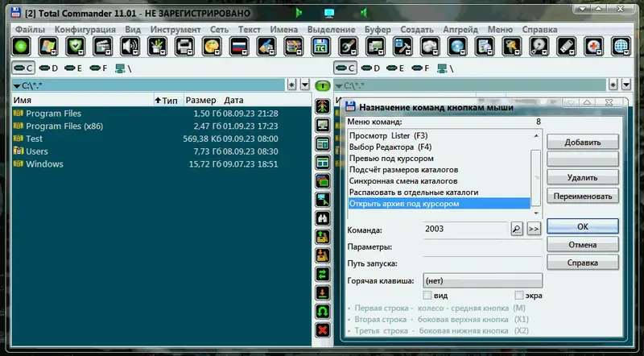Image resolution: width=644 pixels, height=356 pixels.
Task: Open the clapperboard video tools icon
Action: click(x=103, y=47)
